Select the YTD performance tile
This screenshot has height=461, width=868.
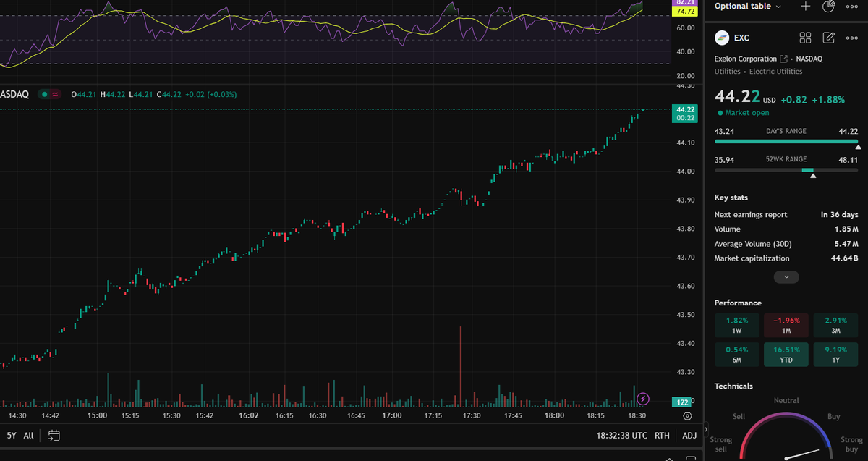(x=786, y=355)
